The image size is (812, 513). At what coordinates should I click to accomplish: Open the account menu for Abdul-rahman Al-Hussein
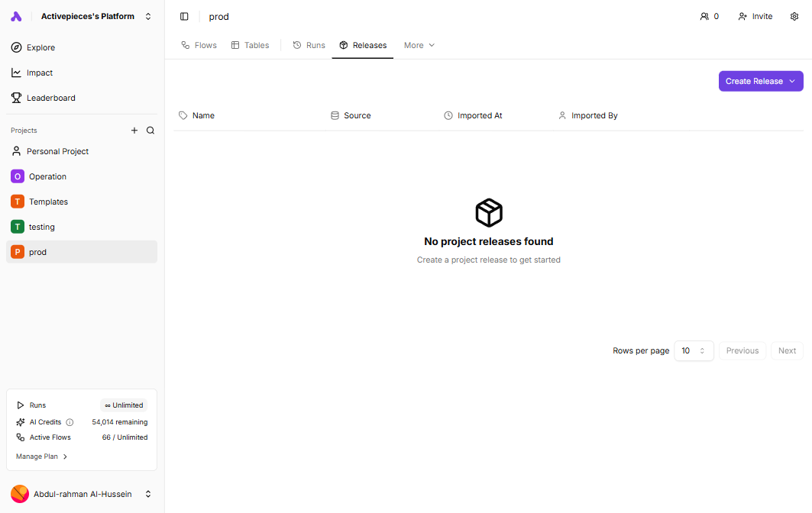coord(82,494)
